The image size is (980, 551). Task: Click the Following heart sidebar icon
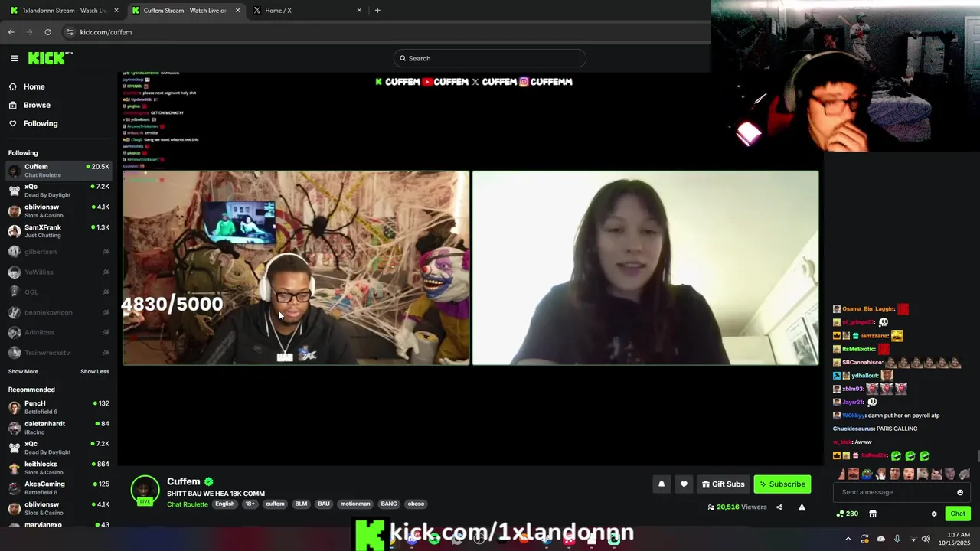[12, 123]
